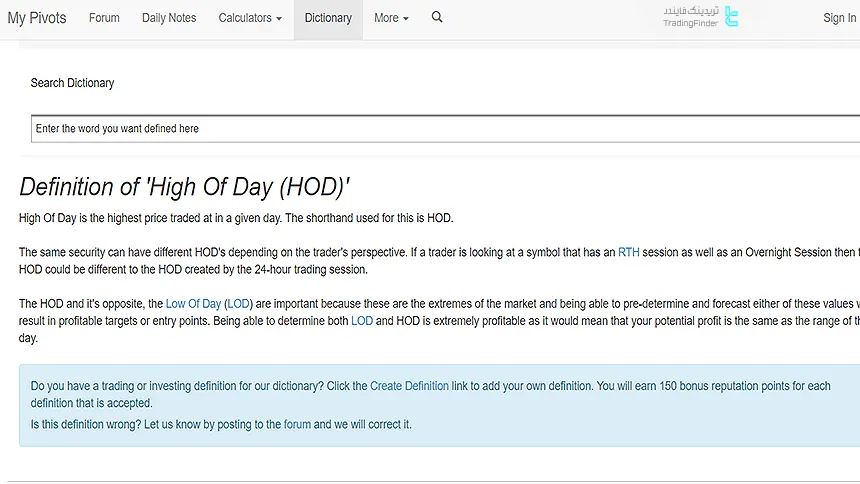Open the Create Definition link

tap(409, 386)
